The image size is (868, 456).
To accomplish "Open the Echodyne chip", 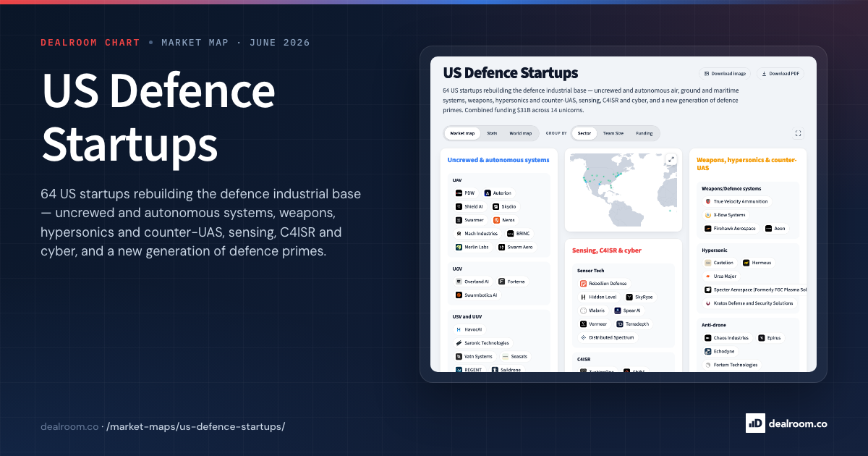I will 720,351.
